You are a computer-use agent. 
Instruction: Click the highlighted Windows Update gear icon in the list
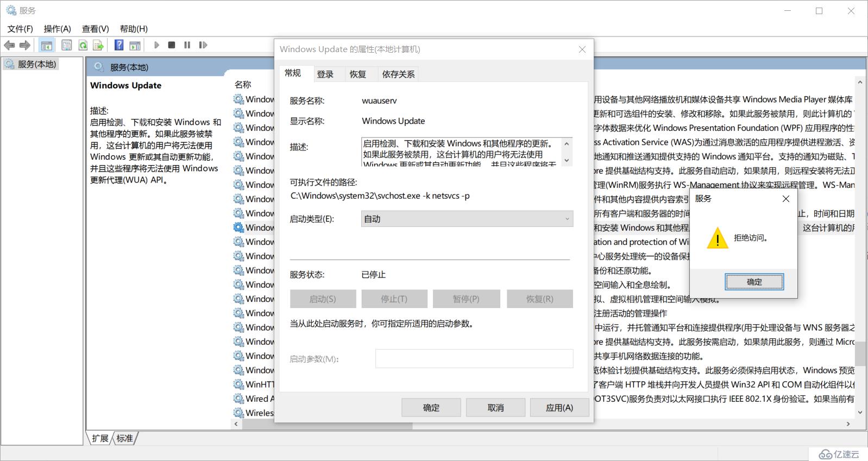click(238, 228)
